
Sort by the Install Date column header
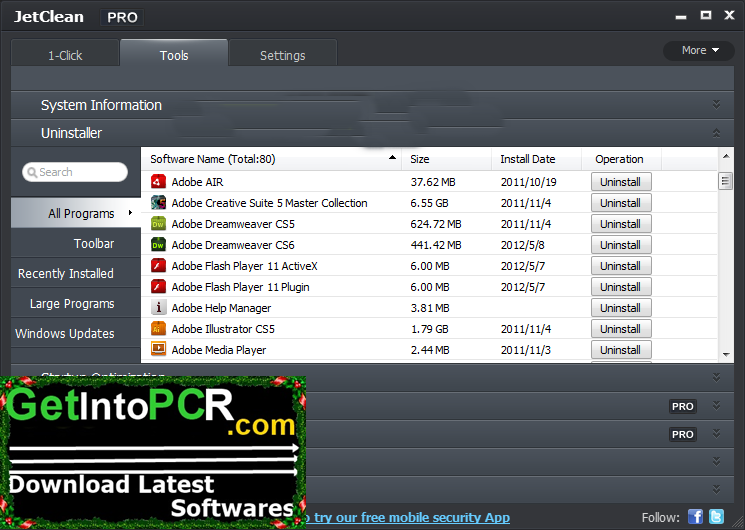pos(536,159)
